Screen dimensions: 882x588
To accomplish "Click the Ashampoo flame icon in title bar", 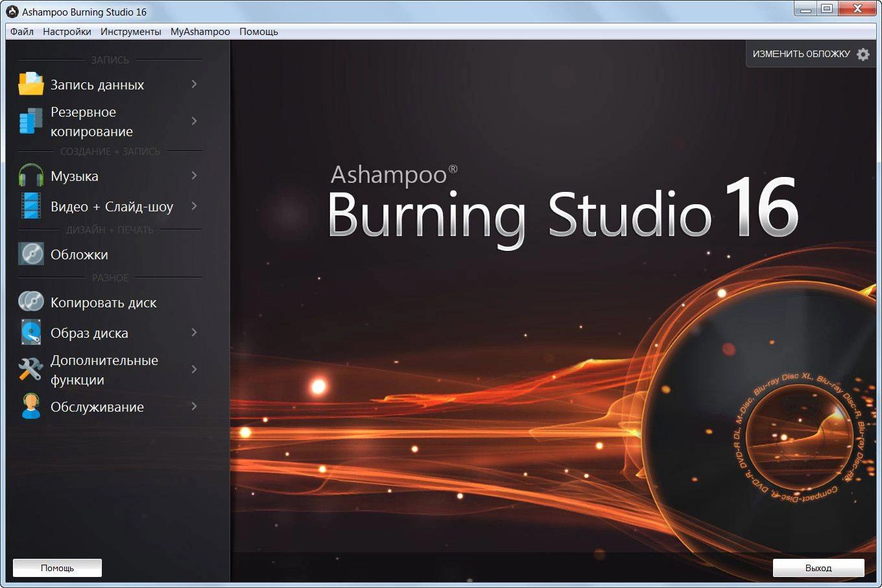I will (12, 12).
